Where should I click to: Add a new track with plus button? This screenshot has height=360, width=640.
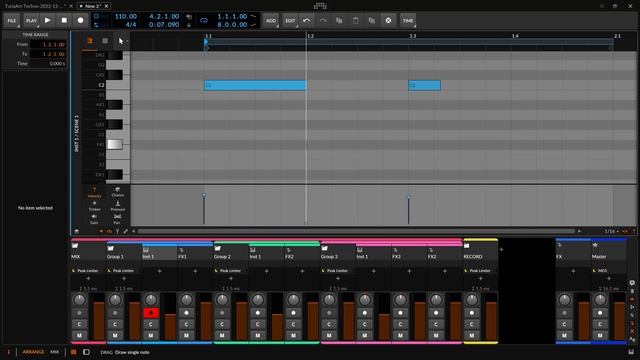click(502, 249)
